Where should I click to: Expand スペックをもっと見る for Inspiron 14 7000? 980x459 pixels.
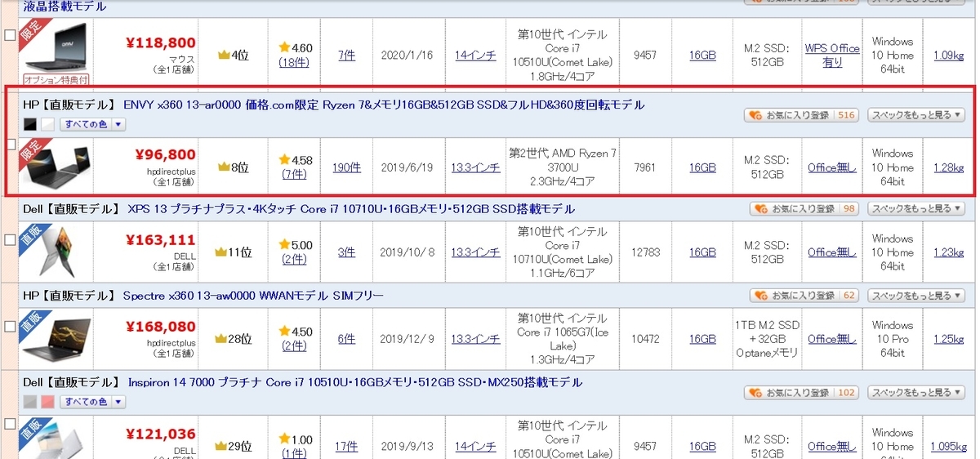point(915,393)
